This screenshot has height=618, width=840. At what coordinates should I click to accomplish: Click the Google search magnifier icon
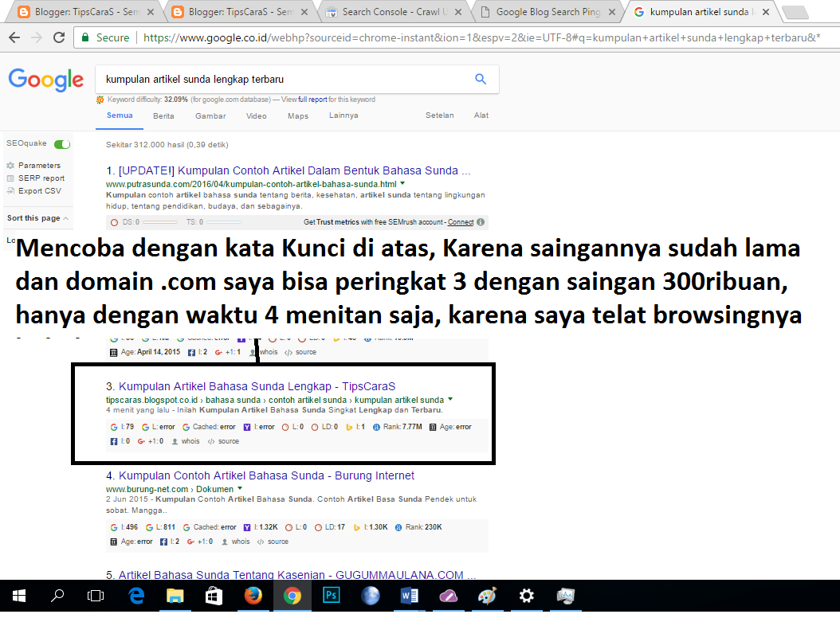[481, 80]
